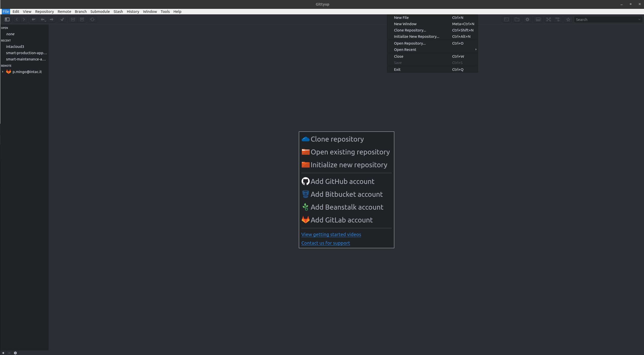This screenshot has width=644, height=355.
Task: Click the repository config gear icon
Action: pos(527,19)
